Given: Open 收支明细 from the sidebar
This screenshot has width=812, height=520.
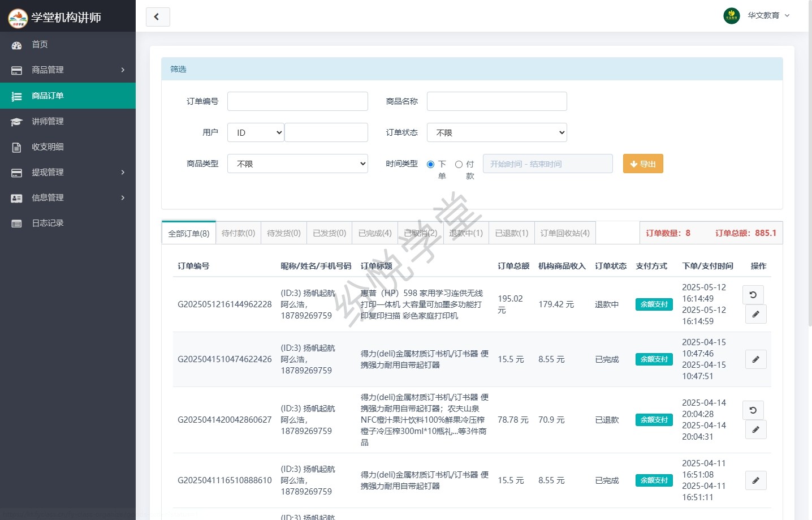Looking at the screenshot, I should click(x=47, y=147).
